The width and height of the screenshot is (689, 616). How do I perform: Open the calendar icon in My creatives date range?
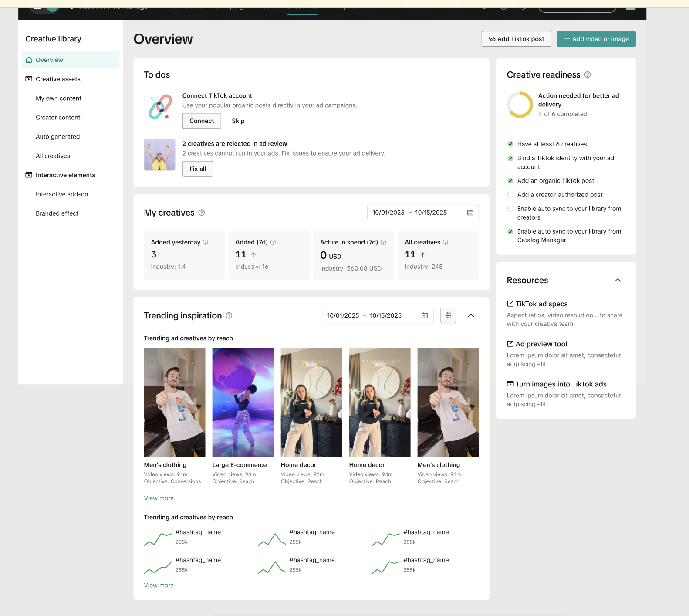click(x=470, y=213)
